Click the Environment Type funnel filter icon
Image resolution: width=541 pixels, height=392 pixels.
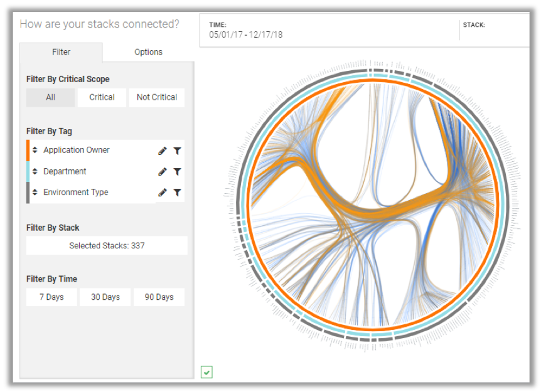177,193
